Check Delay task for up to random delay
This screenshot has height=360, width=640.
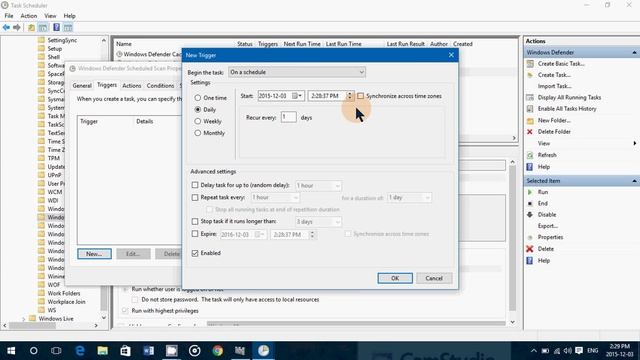pyautogui.click(x=195, y=185)
